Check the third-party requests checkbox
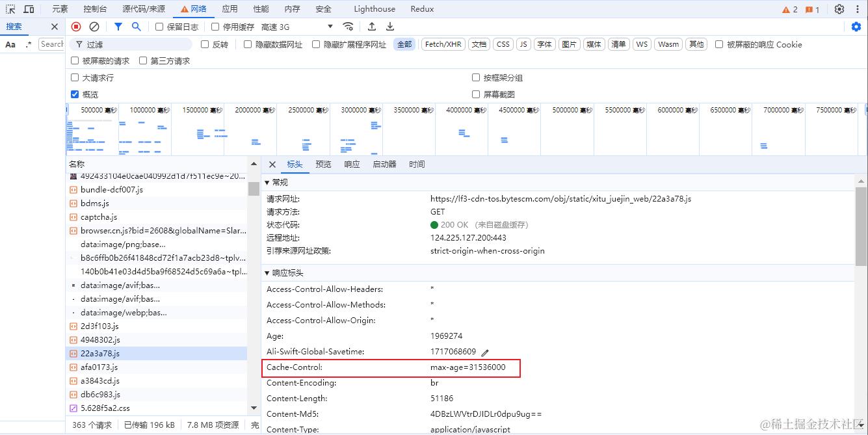868x435 pixels. tap(143, 60)
